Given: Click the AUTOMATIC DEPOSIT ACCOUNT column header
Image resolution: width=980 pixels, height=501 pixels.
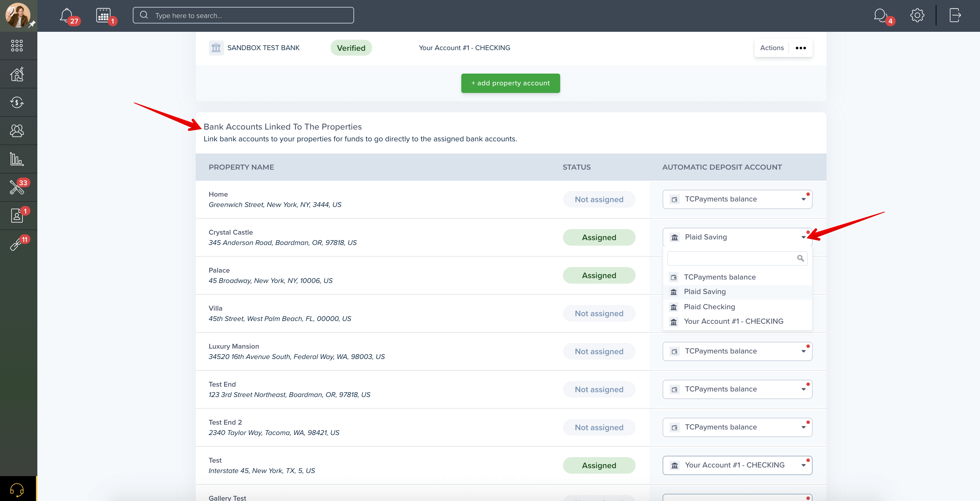Looking at the screenshot, I should (722, 167).
